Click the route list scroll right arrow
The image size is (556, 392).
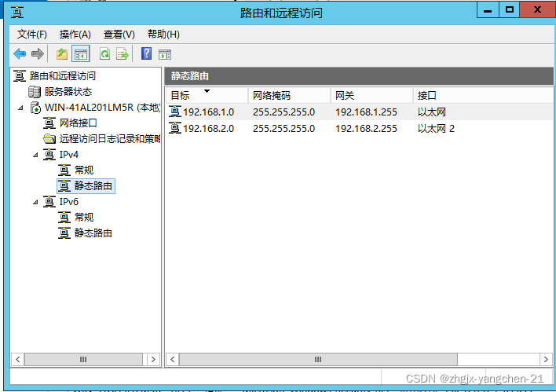coord(546,359)
